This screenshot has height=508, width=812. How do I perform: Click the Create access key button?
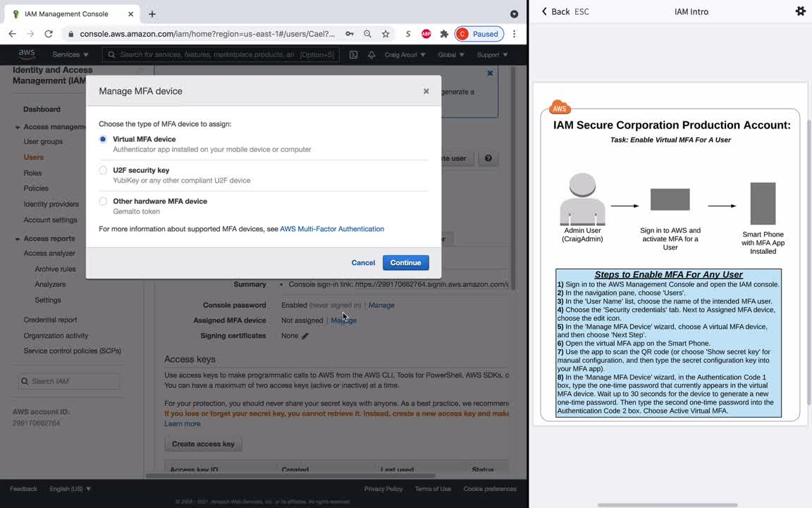(x=204, y=444)
